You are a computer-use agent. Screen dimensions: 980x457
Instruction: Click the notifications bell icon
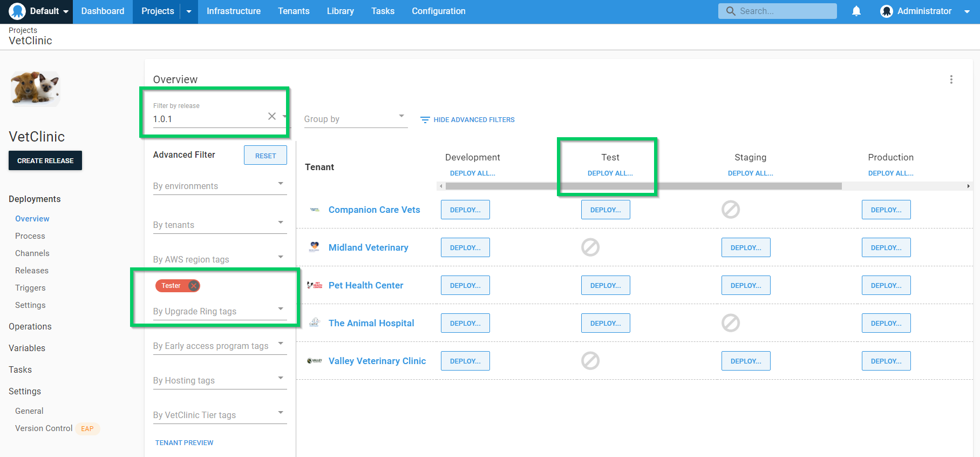pos(856,11)
